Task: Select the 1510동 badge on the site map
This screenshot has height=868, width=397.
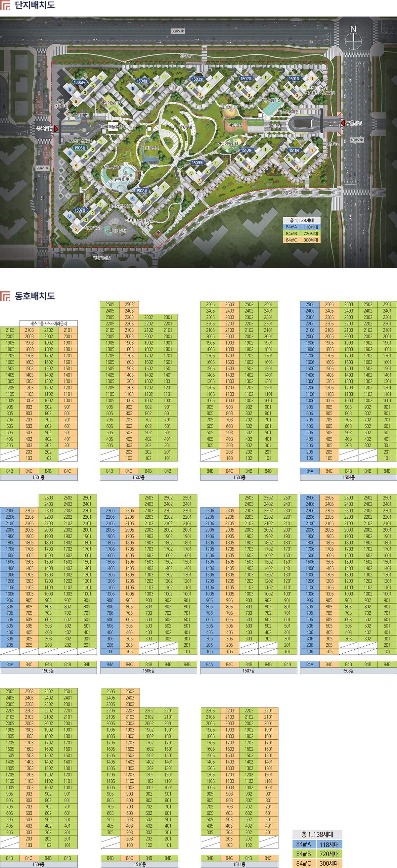Action: (x=246, y=150)
